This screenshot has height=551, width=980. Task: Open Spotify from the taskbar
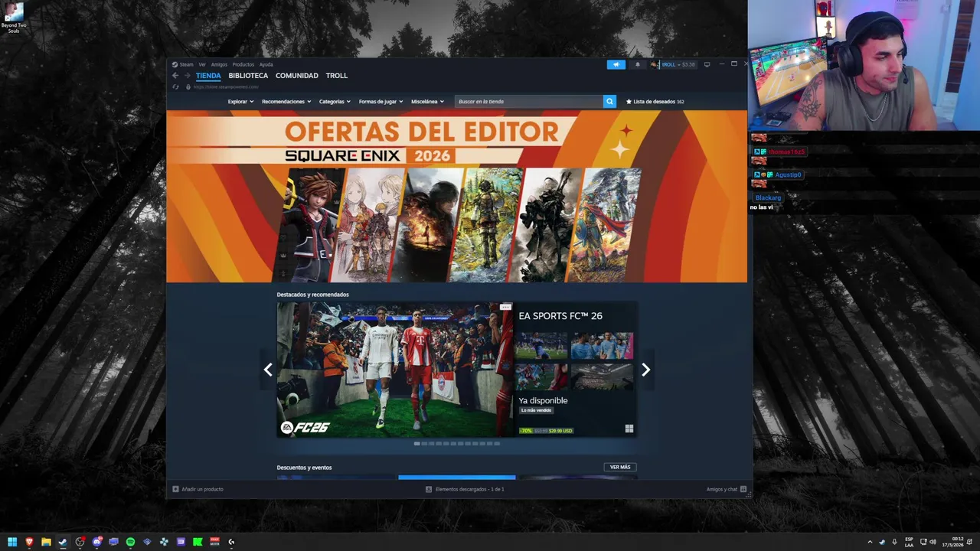tap(130, 542)
